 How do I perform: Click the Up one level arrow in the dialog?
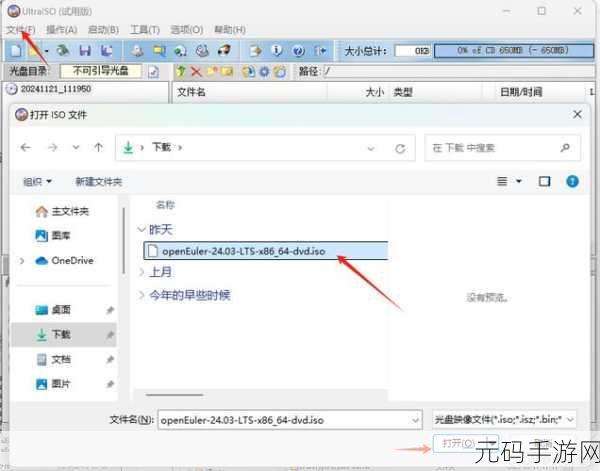(x=98, y=147)
